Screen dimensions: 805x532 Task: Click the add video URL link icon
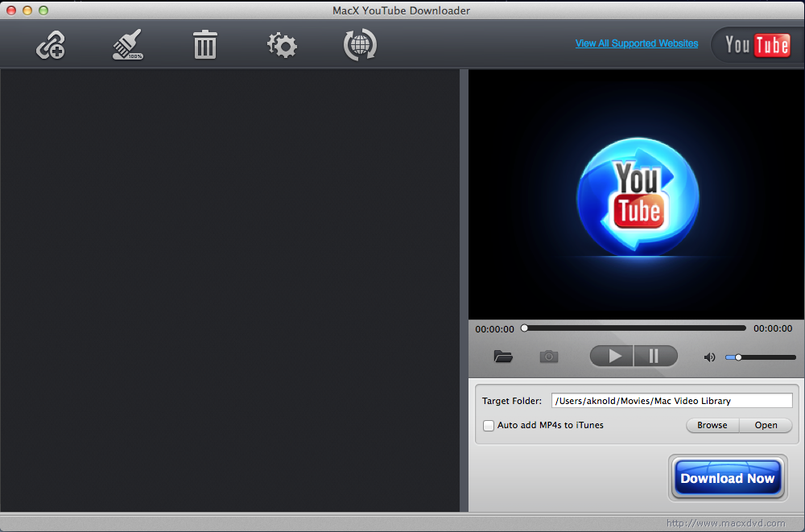[x=50, y=45]
